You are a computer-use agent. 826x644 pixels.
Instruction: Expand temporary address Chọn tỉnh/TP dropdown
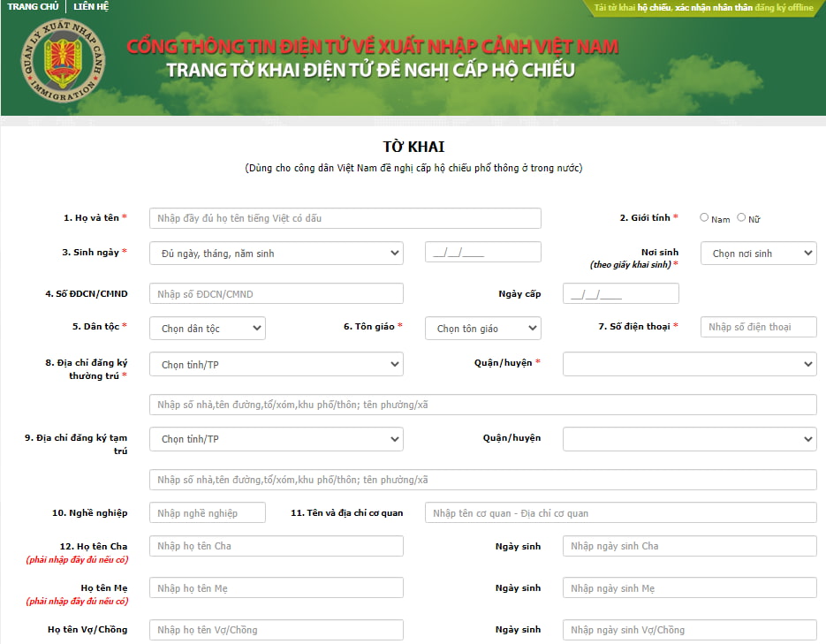pyautogui.click(x=276, y=439)
